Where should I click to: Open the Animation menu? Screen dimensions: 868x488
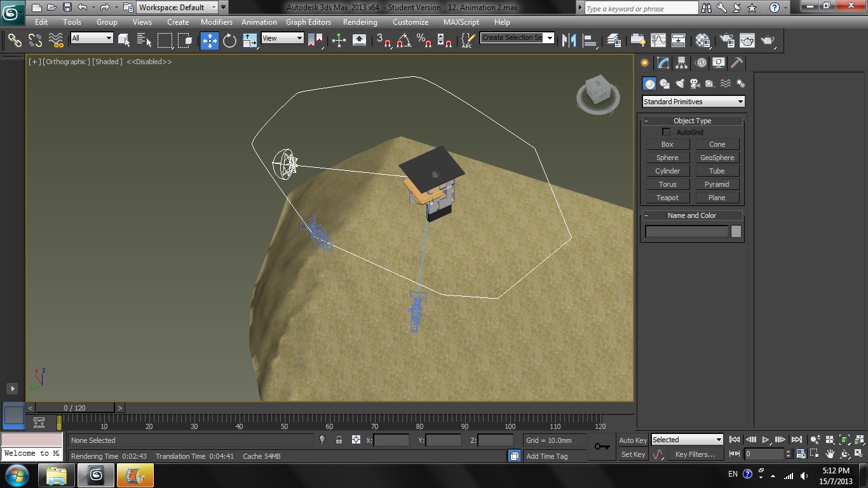click(x=259, y=22)
